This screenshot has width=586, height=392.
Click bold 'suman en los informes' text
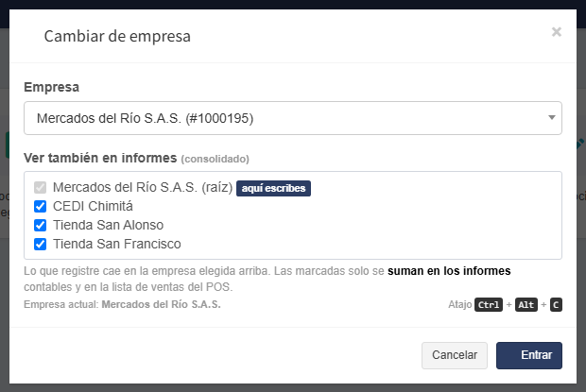[x=449, y=271]
